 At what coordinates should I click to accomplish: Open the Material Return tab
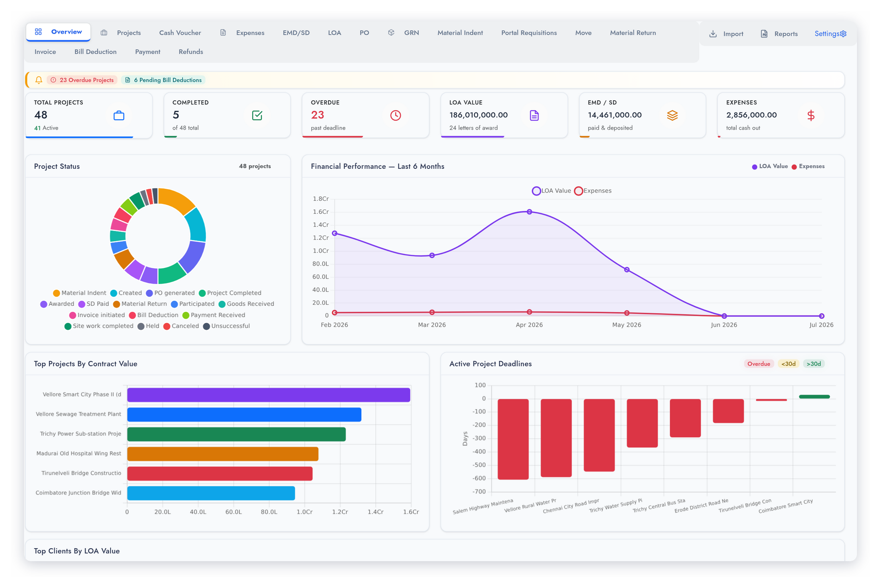(x=633, y=33)
